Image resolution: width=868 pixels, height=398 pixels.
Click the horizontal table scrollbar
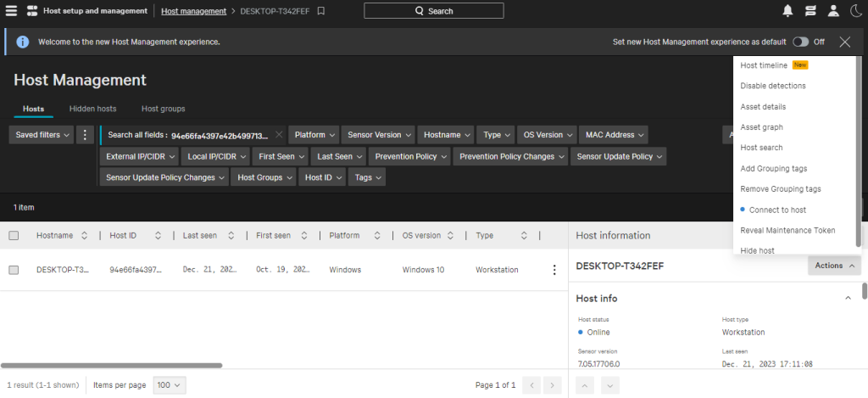coord(111,366)
